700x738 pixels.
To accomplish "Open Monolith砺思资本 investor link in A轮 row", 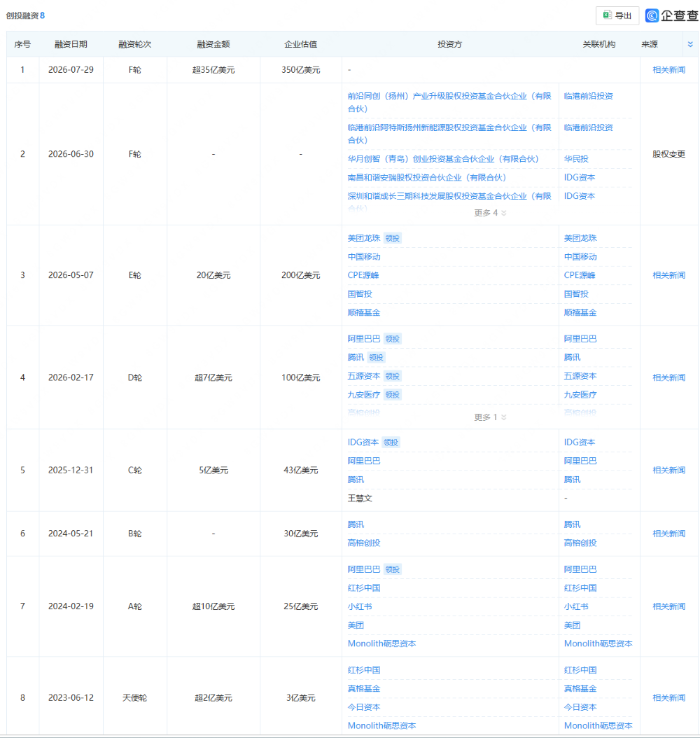I will (x=381, y=643).
